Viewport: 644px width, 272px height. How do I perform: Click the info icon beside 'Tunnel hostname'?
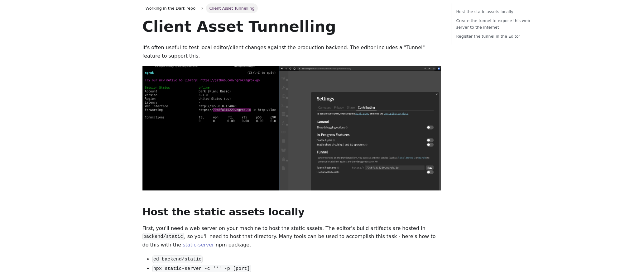pos(338,168)
